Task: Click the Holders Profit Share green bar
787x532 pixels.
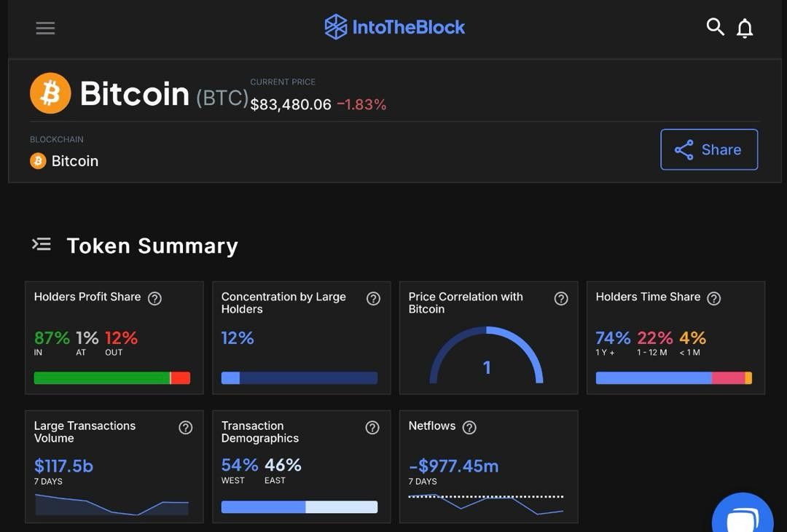Action: coord(101,378)
